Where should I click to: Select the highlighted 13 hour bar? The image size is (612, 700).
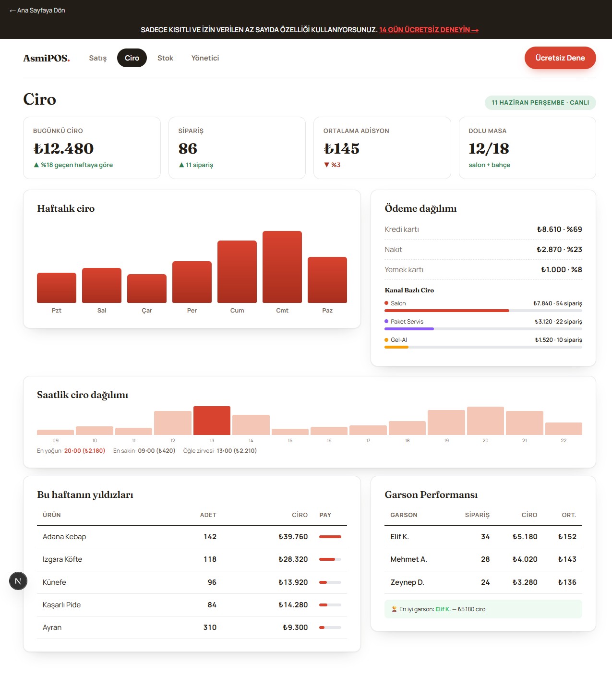(212, 421)
